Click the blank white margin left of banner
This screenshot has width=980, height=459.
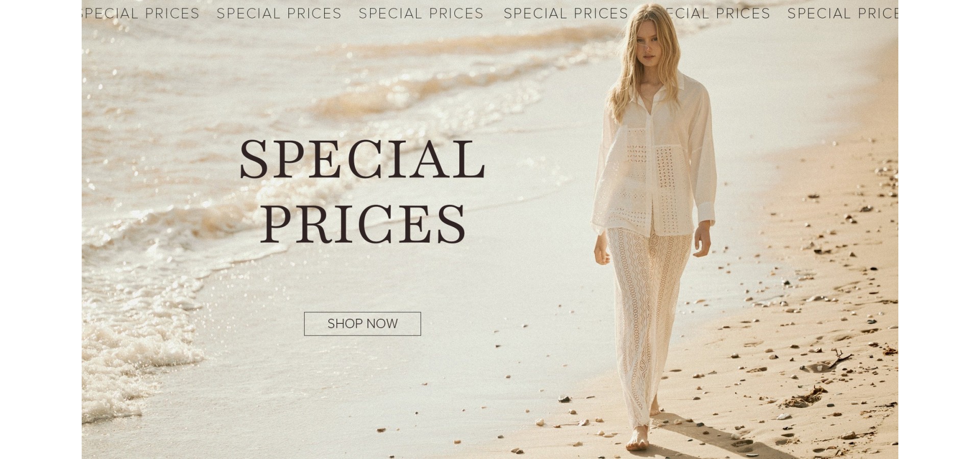click(x=41, y=229)
